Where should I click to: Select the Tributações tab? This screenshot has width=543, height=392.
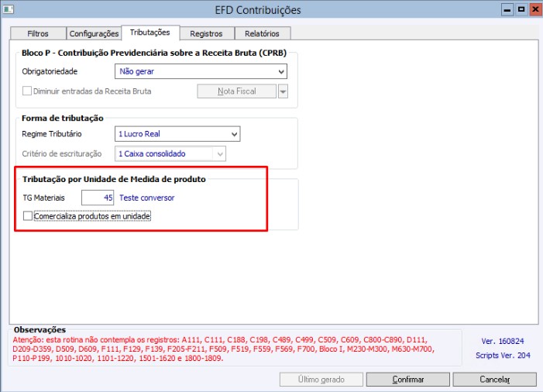tap(150, 33)
